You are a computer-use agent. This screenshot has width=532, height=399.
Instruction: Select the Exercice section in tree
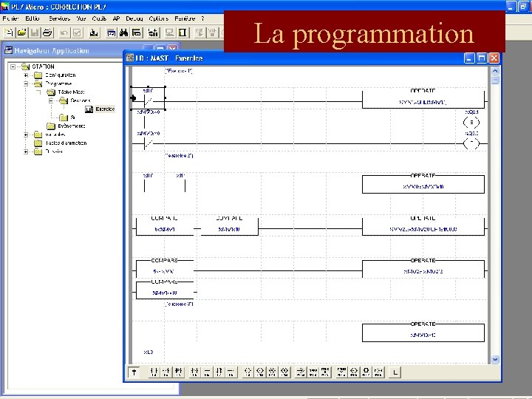pyautogui.click(x=105, y=109)
